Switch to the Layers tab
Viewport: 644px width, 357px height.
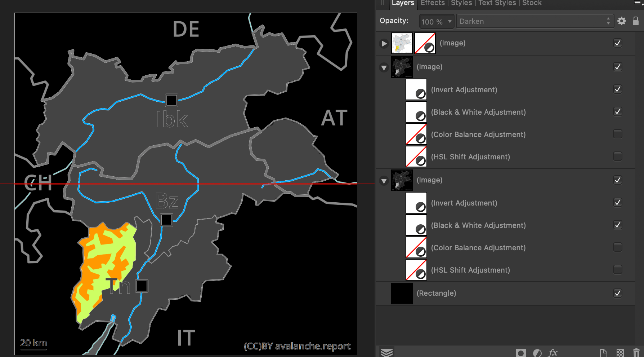[x=403, y=3]
